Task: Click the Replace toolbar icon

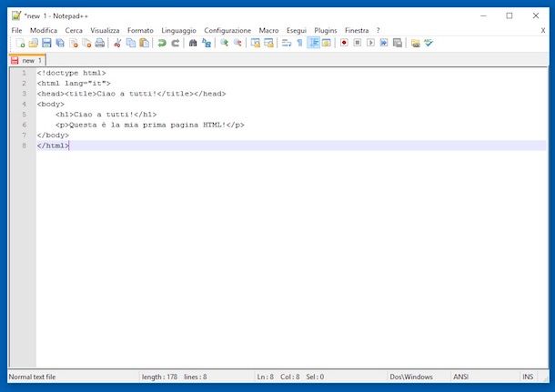Action: point(207,43)
